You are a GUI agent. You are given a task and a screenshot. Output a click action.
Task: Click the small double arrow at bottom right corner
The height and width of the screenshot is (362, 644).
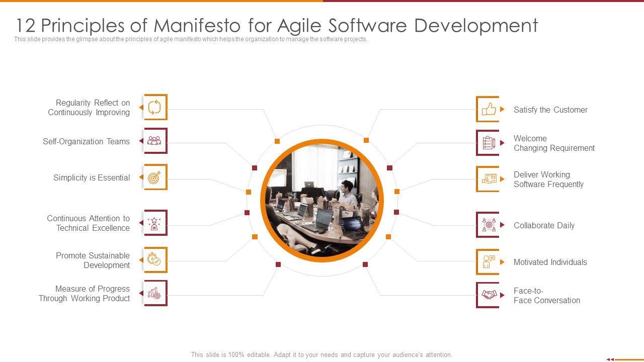[x=610, y=359]
